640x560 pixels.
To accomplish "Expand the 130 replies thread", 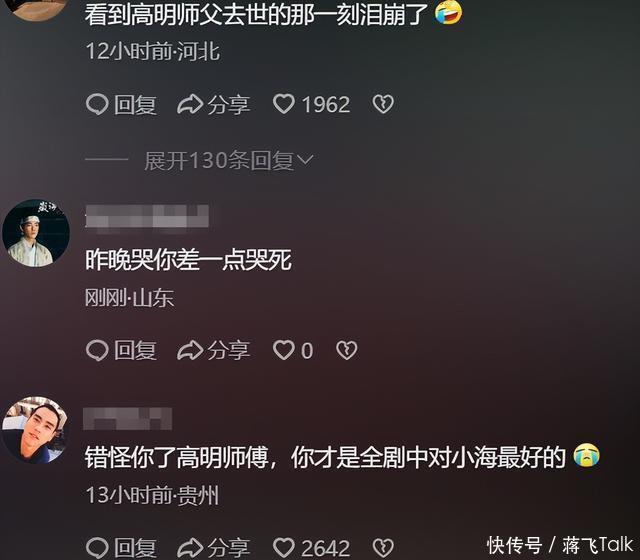I will (229, 160).
